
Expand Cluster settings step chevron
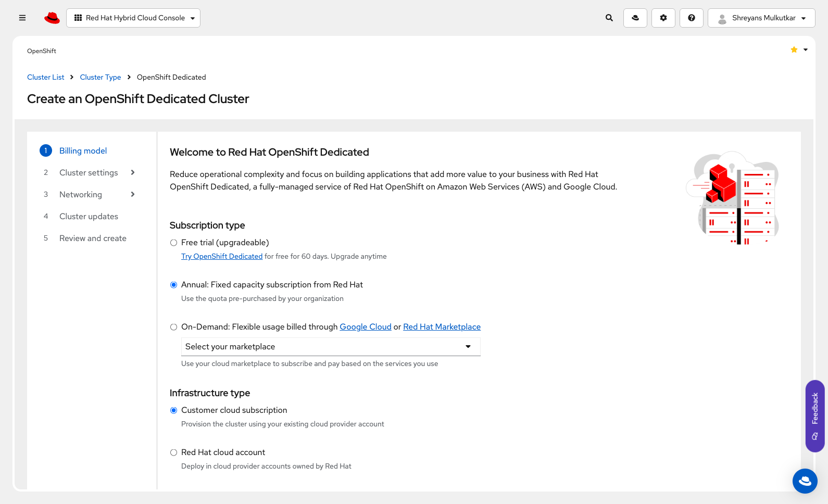pyautogui.click(x=133, y=172)
